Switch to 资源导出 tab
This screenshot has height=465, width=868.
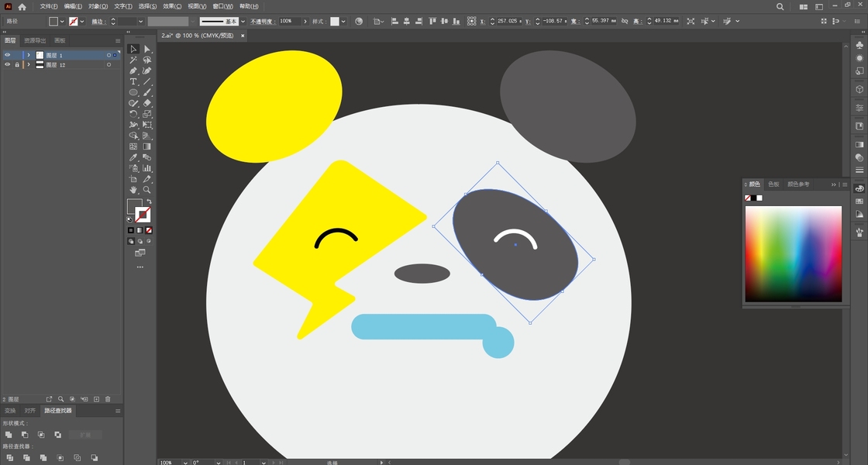point(35,40)
